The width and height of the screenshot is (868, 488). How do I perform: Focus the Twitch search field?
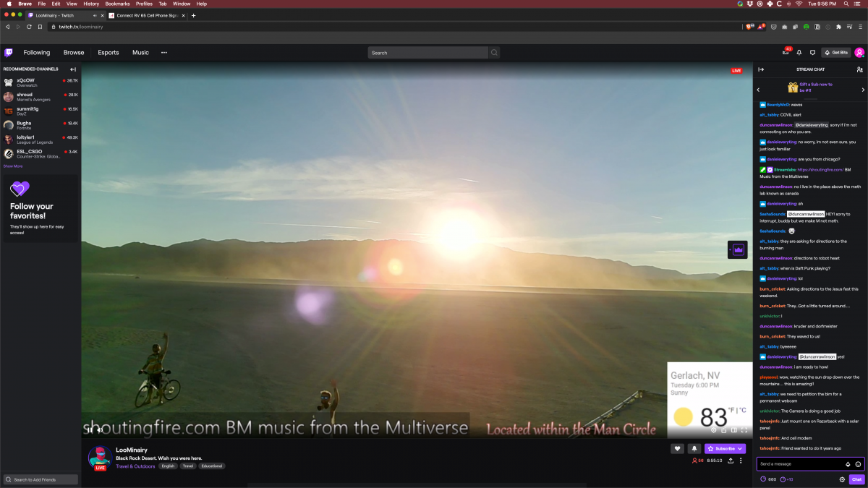point(428,52)
